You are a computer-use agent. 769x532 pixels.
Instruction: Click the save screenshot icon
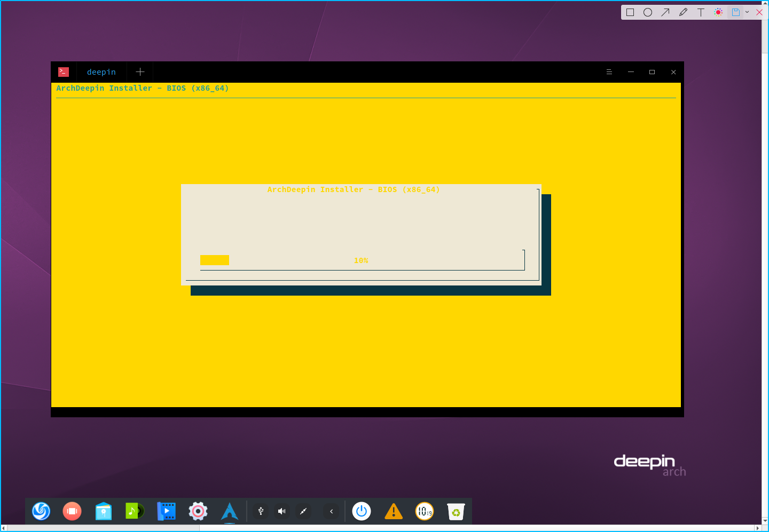click(736, 12)
